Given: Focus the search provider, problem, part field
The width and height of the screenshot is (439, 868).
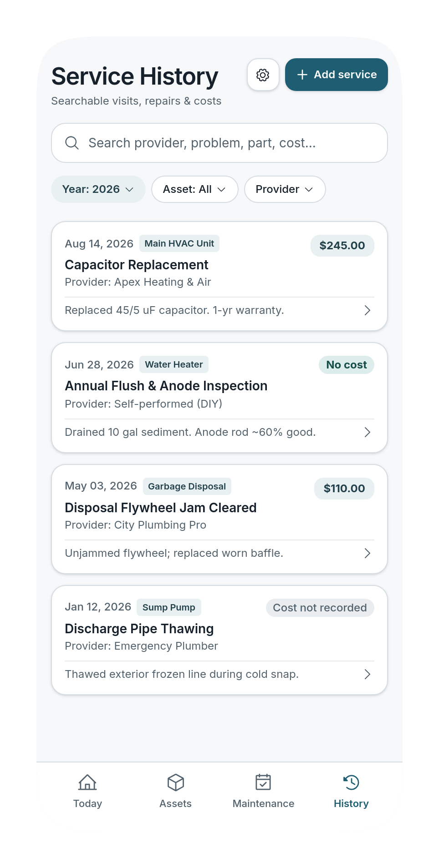Looking at the screenshot, I should point(219,143).
